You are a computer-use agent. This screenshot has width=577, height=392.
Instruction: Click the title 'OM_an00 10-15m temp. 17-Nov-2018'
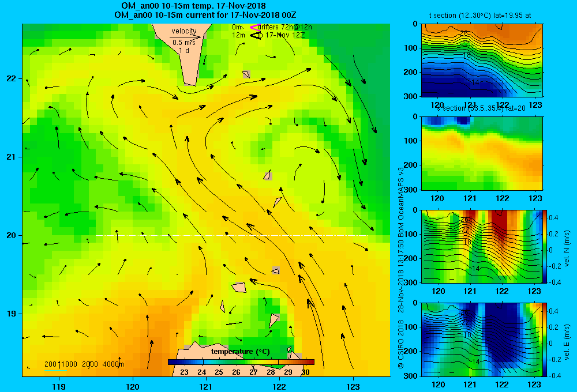point(193,6)
